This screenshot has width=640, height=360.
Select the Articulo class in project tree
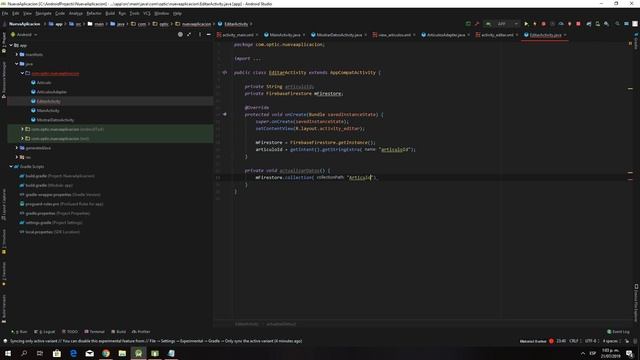coord(44,82)
